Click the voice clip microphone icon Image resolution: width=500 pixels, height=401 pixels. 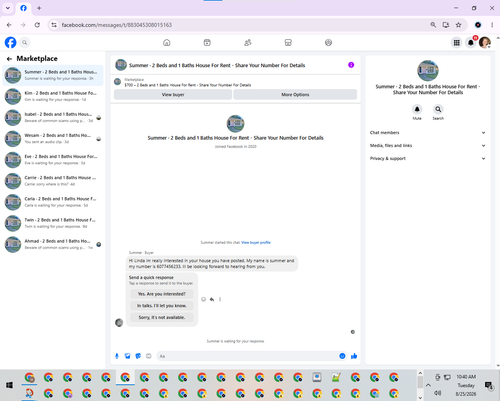click(117, 356)
